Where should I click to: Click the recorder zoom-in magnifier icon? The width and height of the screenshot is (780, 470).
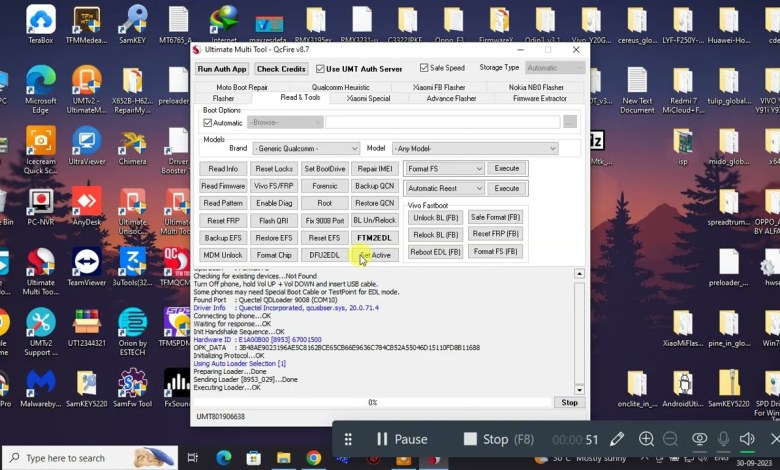tap(646, 439)
